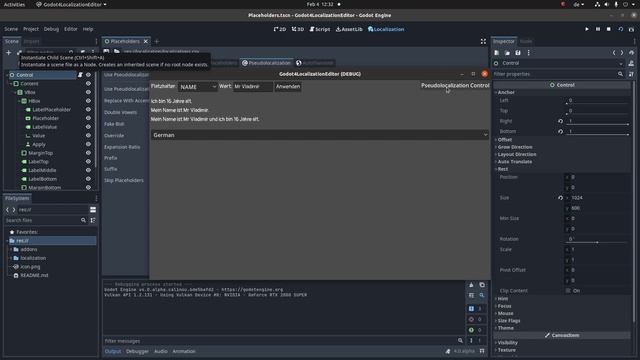Open the Help menu

(88, 29)
